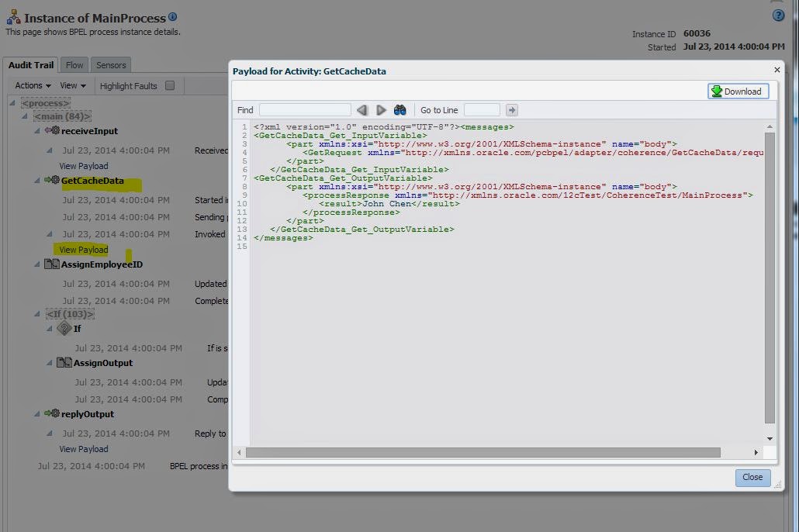799x532 pixels.
Task: Open the View dropdown menu
Action: 73,85
